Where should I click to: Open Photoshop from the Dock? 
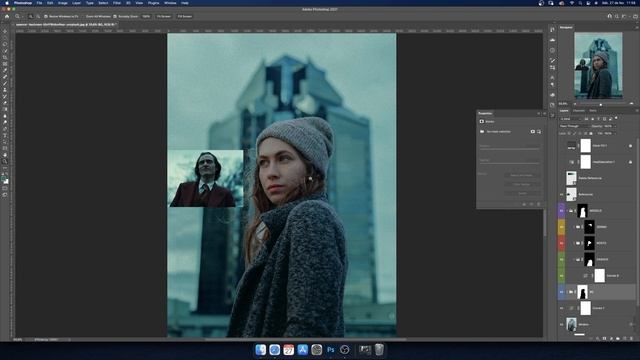click(331, 350)
